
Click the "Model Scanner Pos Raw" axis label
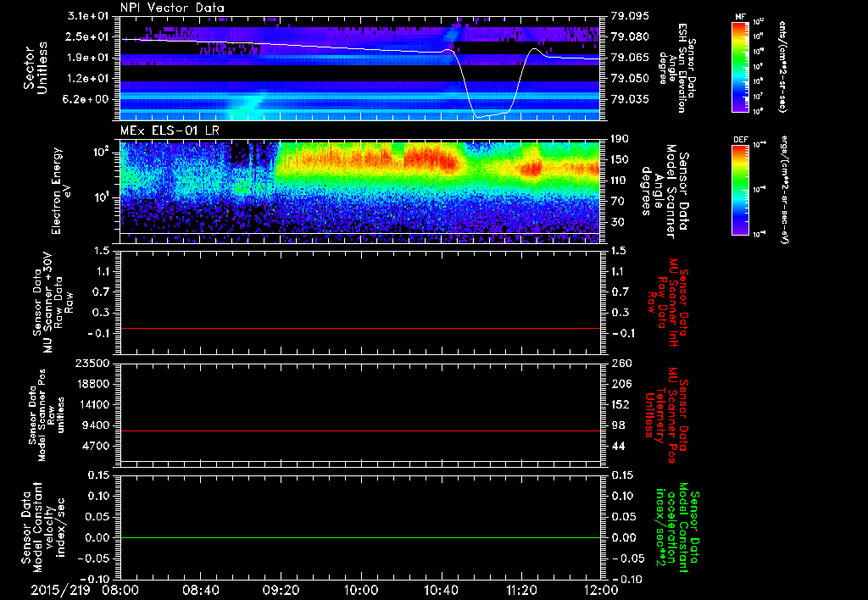coord(47,415)
